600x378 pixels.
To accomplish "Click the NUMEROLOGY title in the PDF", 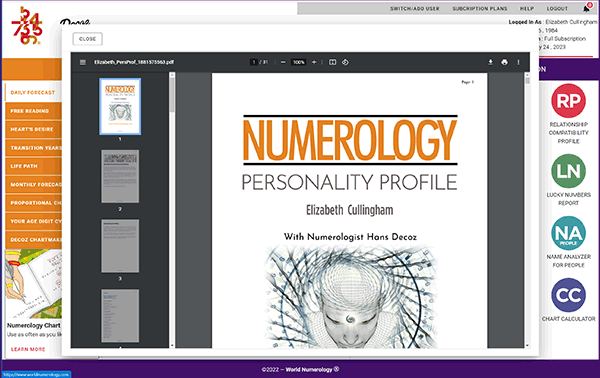I will pos(350,140).
